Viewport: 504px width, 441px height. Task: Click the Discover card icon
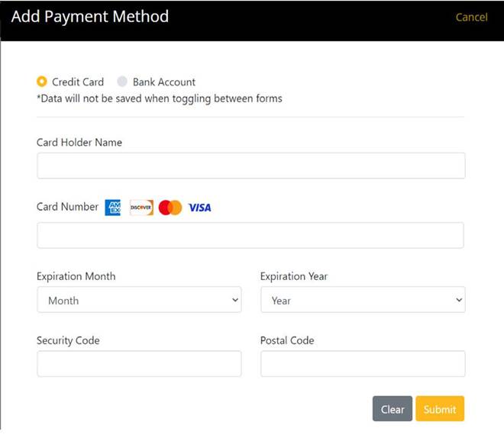pyautogui.click(x=141, y=208)
